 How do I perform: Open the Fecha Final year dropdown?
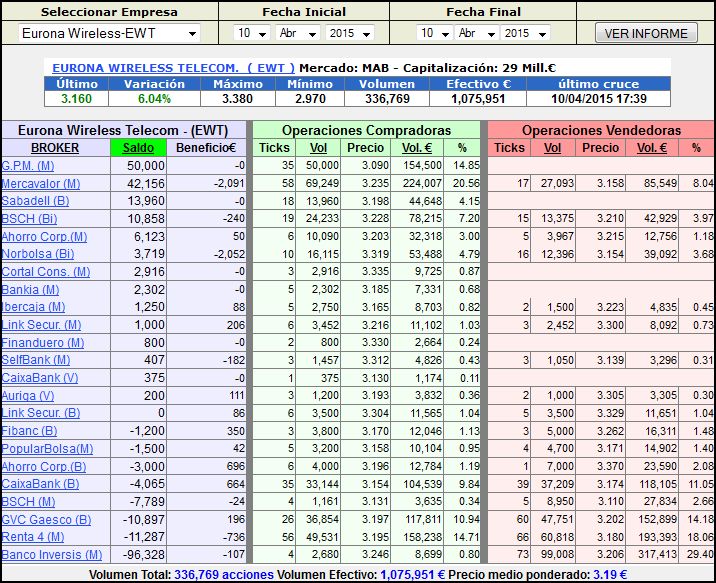point(530,33)
